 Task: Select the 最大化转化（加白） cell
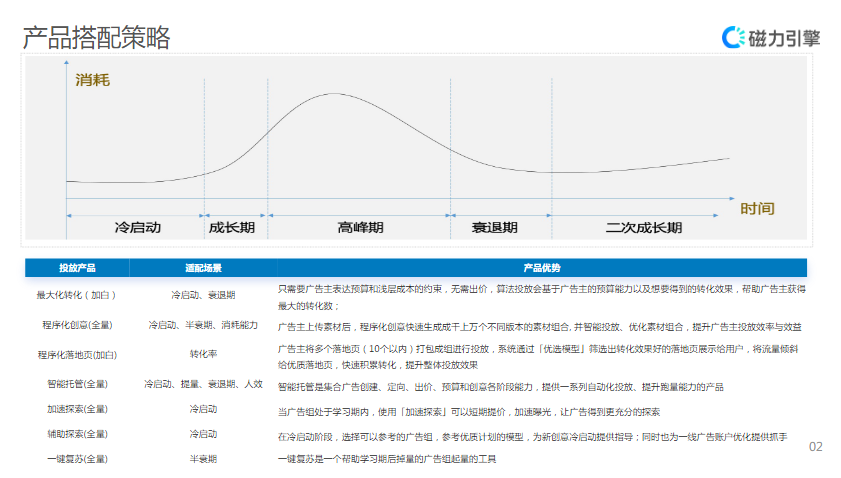click(x=76, y=295)
